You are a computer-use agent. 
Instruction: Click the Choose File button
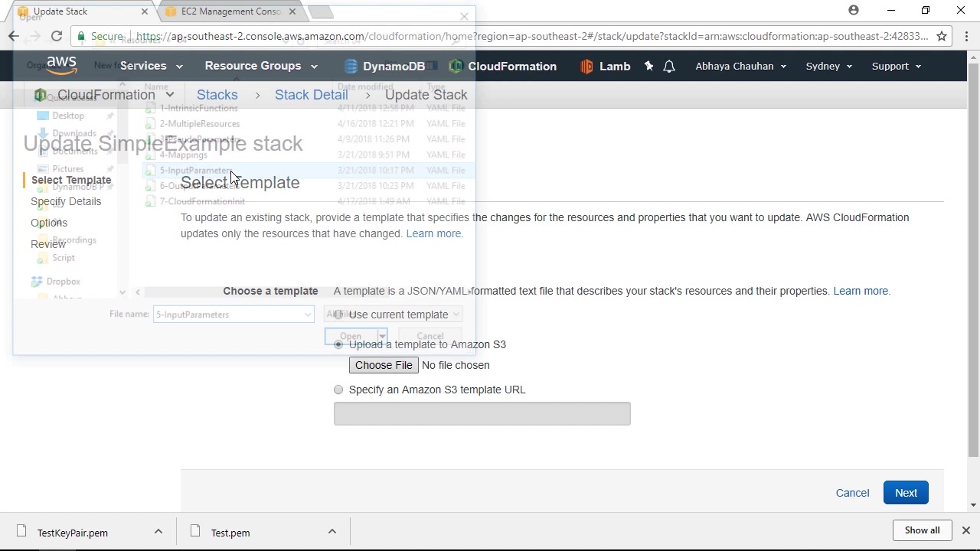coord(384,365)
